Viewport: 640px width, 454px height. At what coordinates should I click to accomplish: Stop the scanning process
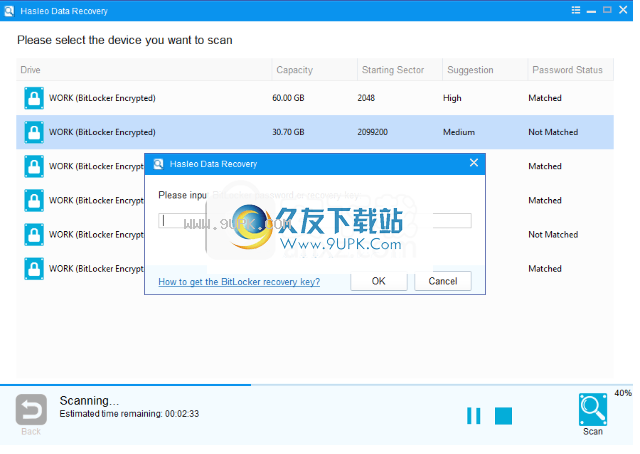click(503, 416)
